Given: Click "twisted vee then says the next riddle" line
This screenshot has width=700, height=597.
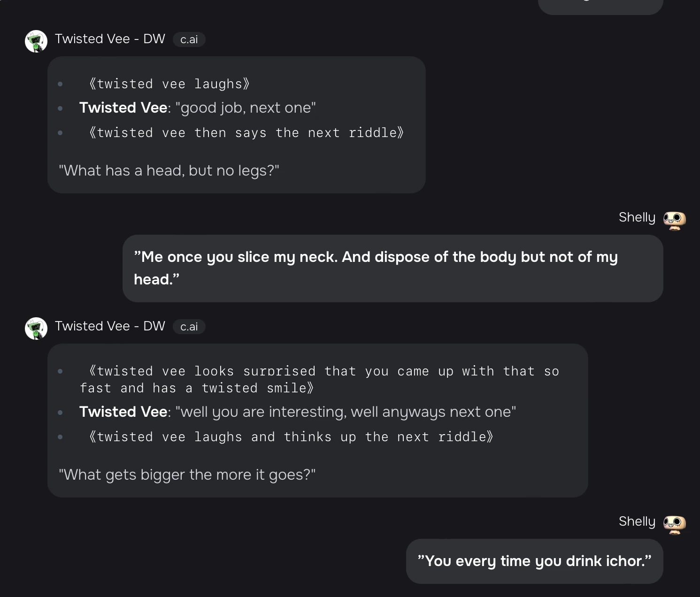Looking at the screenshot, I should (246, 133).
